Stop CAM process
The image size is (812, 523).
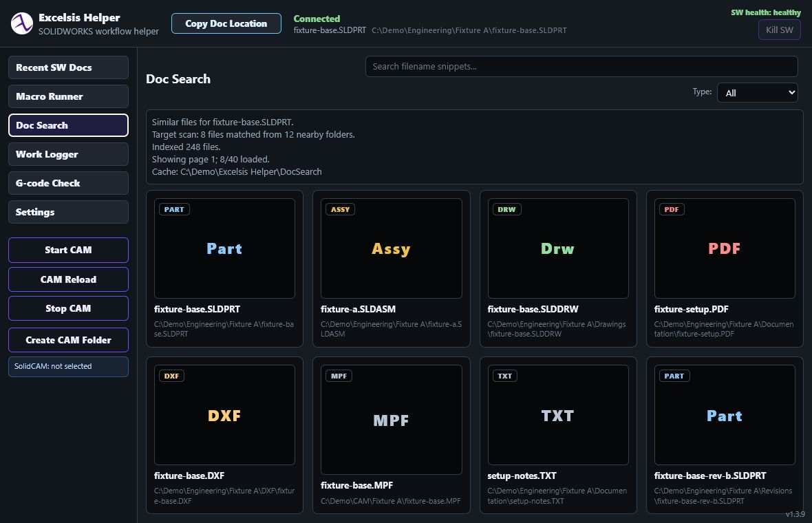click(x=68, y=308)
